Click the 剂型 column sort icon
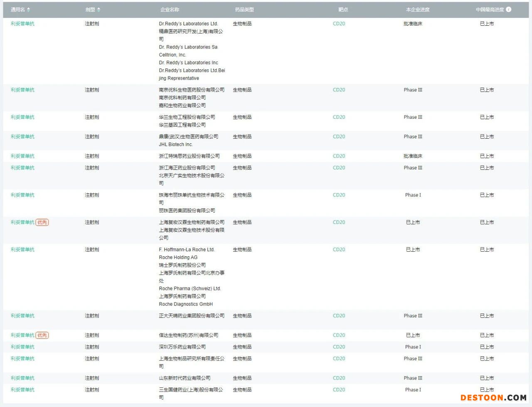The image size is (532, 407). 99,10
